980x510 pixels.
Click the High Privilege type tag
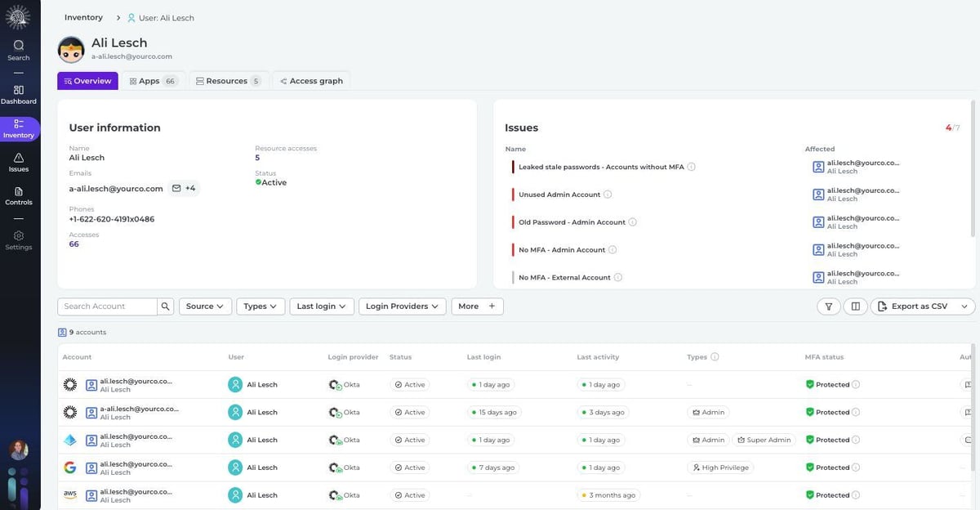pyautogui.click(x=719, y=467)
